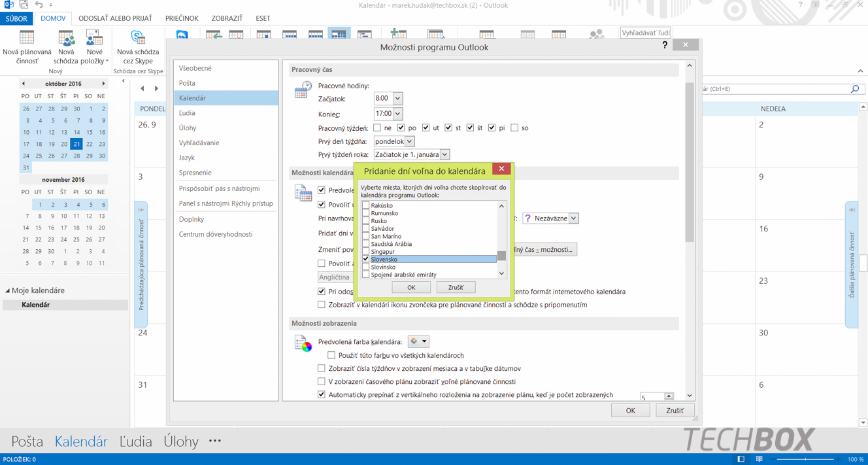
Task: Click Zrušiť in Outlook options dialog
Action: coord(675,411)
